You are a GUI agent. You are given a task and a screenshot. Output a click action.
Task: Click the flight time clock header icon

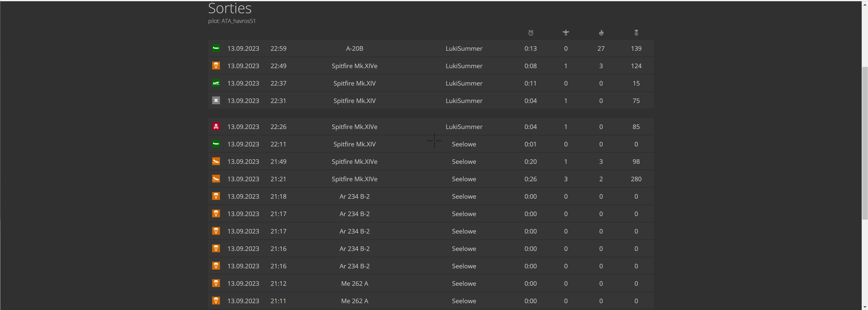pyautogui.click(x=530, y=33)
